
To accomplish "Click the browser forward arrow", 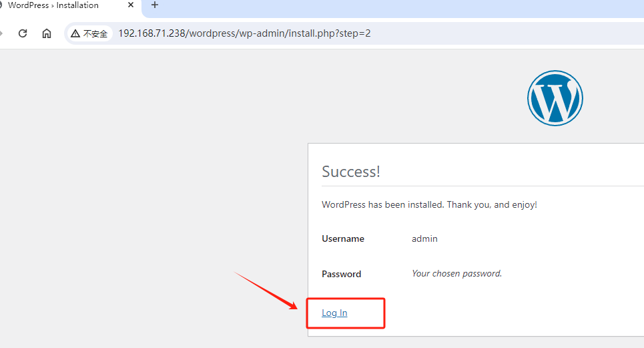I will pos(2,33).
